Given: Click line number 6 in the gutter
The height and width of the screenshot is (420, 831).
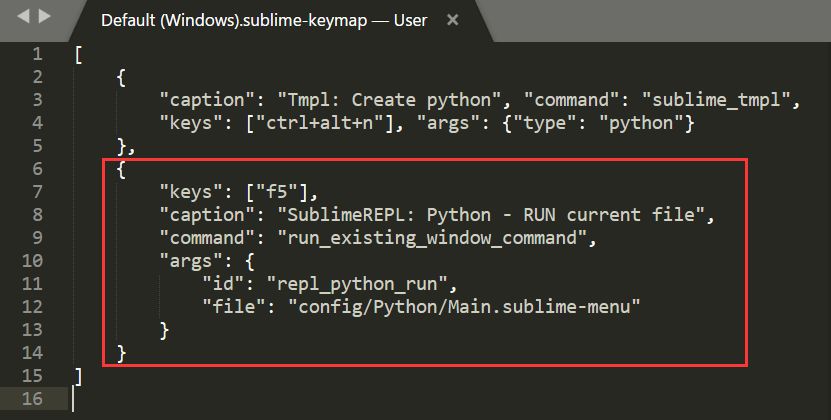Looking at the screenshot, I should [37, 169].
